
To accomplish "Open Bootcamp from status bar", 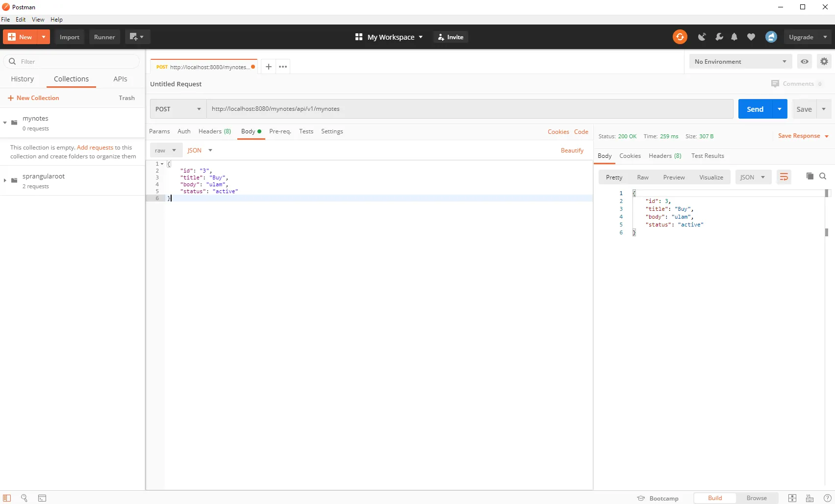I will [x=658, y=498].
